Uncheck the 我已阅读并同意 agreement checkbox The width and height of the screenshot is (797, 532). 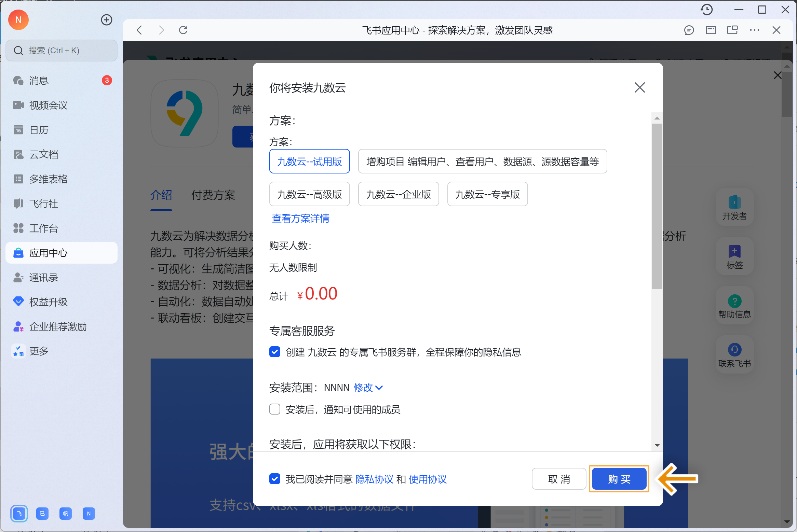[x=275, y=479]
